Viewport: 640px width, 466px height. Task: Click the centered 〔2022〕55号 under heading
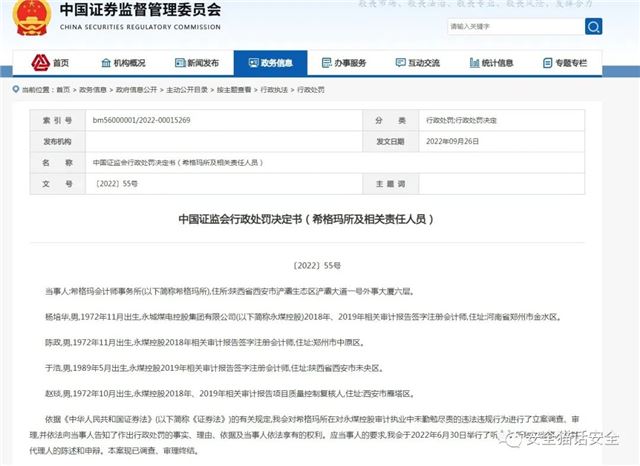click(x=317, y=266)
